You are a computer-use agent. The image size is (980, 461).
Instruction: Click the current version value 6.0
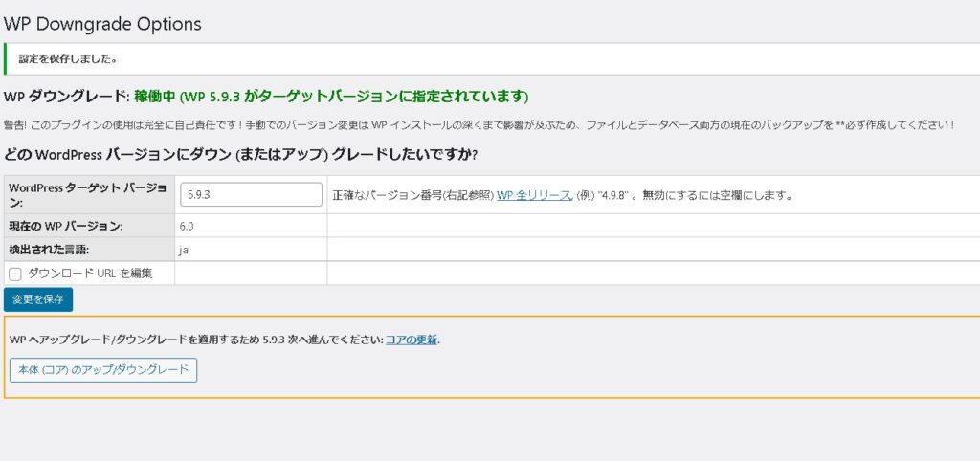[188, 226]
